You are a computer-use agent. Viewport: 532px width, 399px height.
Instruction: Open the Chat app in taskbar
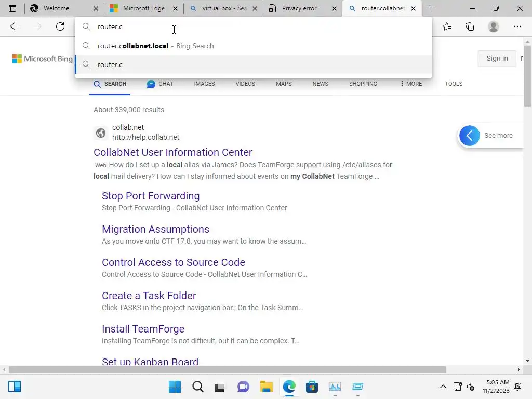[243, 387]
